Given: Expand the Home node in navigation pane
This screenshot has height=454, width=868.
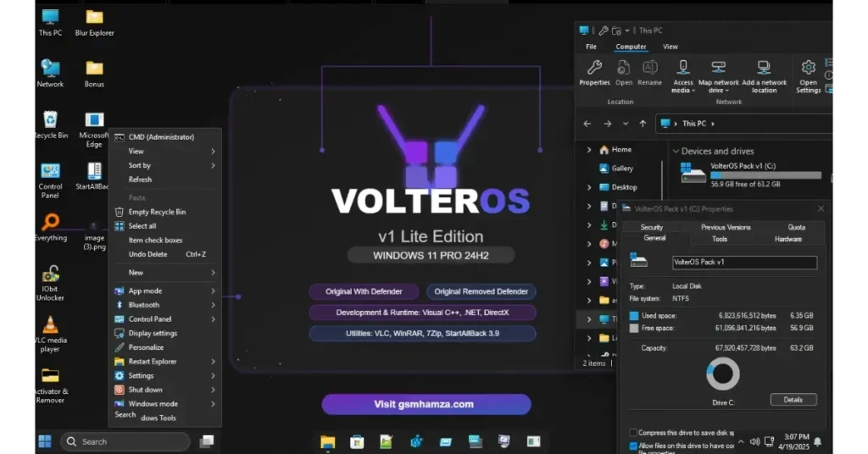Looking at the screenshot, I should click(589, 150).
